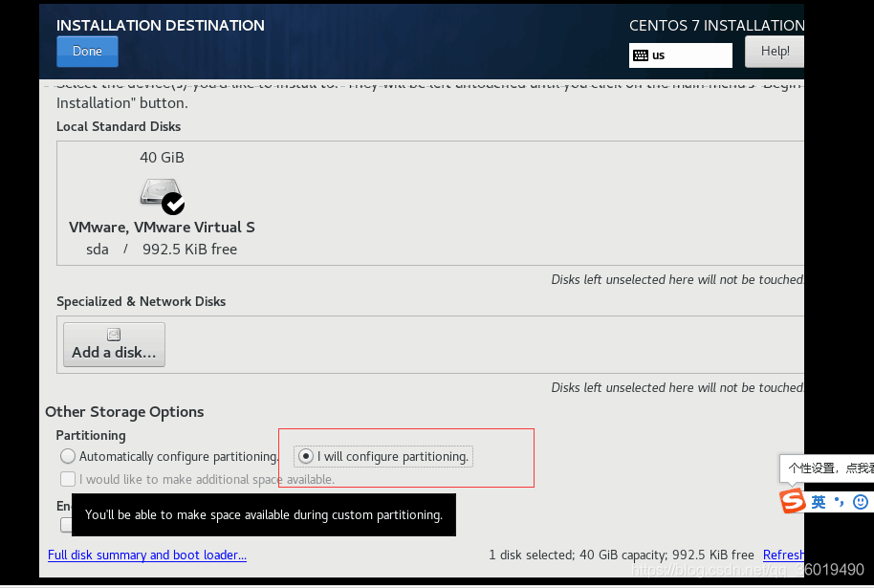Click the Partitioning label
This screenshot has height=588, width=874.
pos(91,435)
